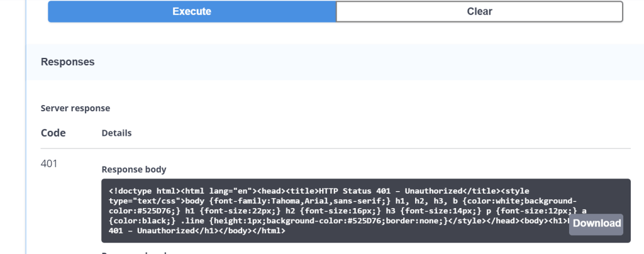Screen dimensions: 644x254
Task: Click the closing "</body></html>" tags
Action: [252, 231]
